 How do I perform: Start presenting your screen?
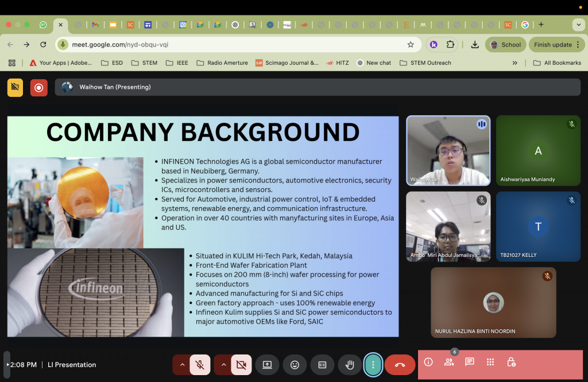pos(267,364)
